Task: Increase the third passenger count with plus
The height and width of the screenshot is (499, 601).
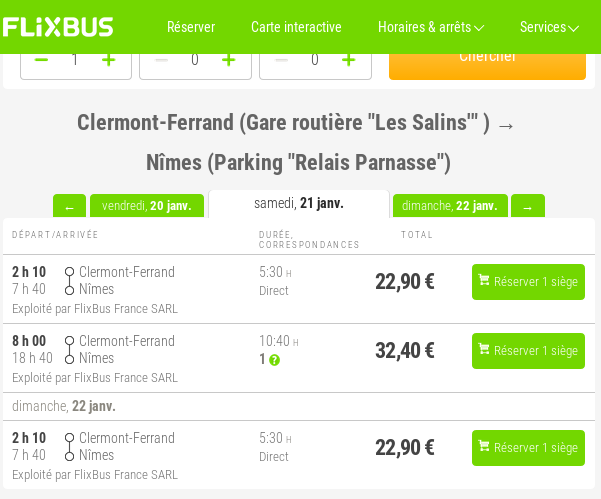Action: tap(348, 60)
